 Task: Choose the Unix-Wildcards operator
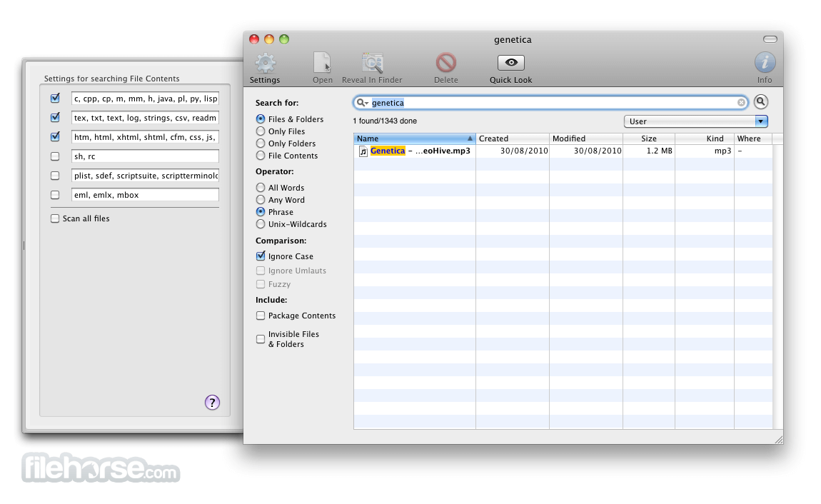point(261,224)
